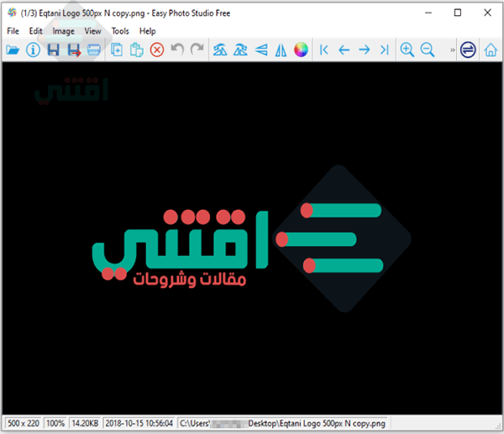
Task: Delete file with red X icon
Action: (x=157, y=50)
